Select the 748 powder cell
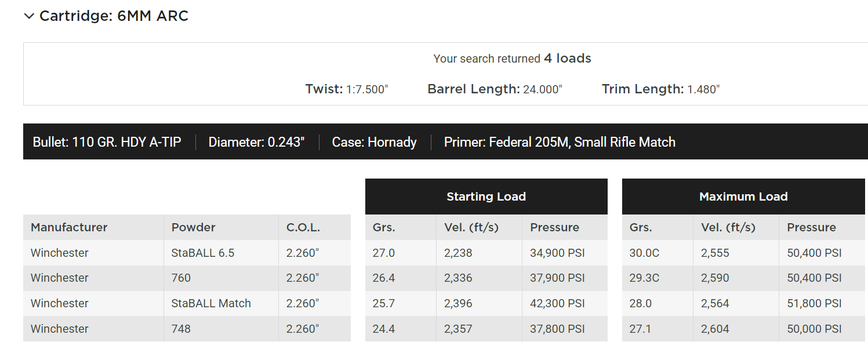This screenshot has width=868, height=349. tap(181, 329)
